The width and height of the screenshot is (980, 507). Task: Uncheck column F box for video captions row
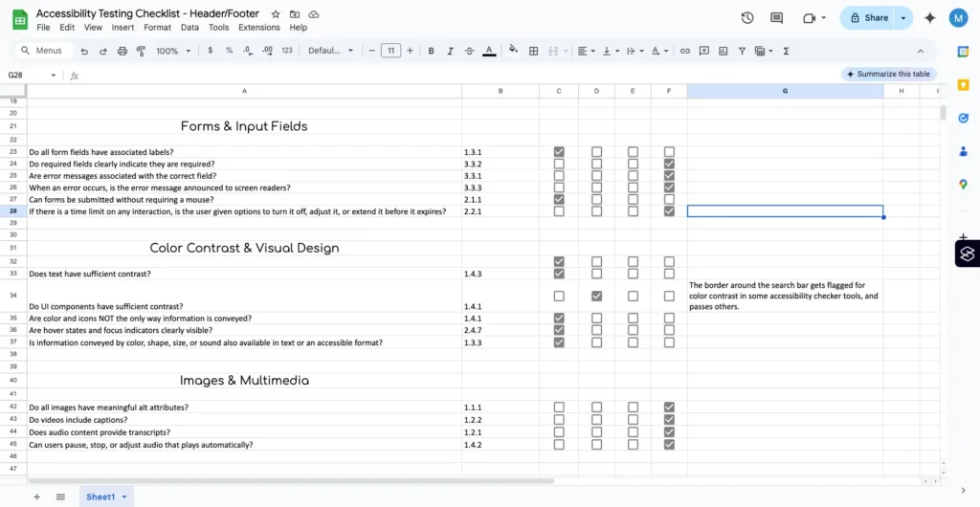[669, 420]
